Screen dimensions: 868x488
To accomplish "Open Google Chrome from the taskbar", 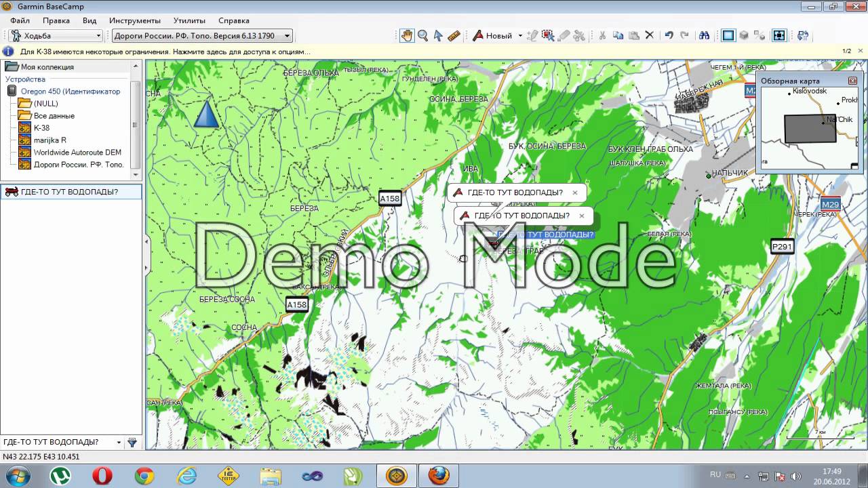I will point(144,476).
